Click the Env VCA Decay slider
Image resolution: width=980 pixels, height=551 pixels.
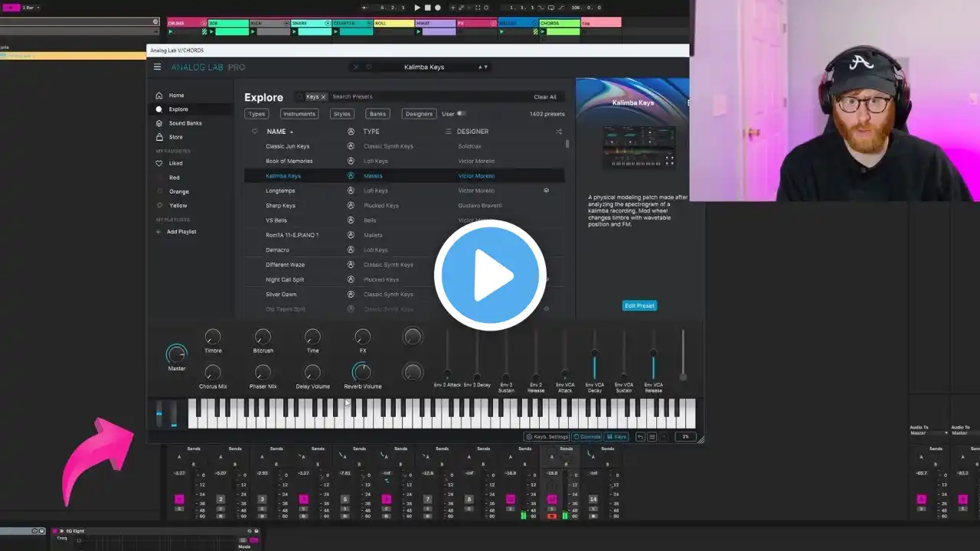click(x=594, y=354)
